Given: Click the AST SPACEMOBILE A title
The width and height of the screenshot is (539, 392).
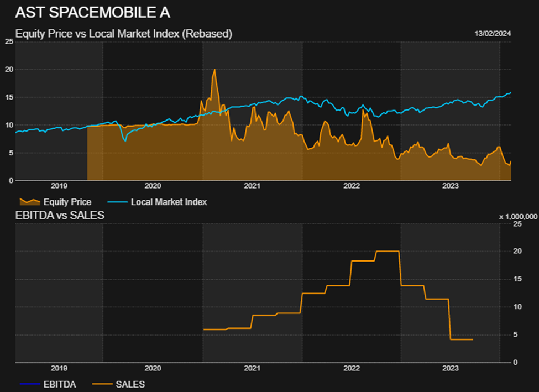Looking at the screenshot, I should pos(93,12).
